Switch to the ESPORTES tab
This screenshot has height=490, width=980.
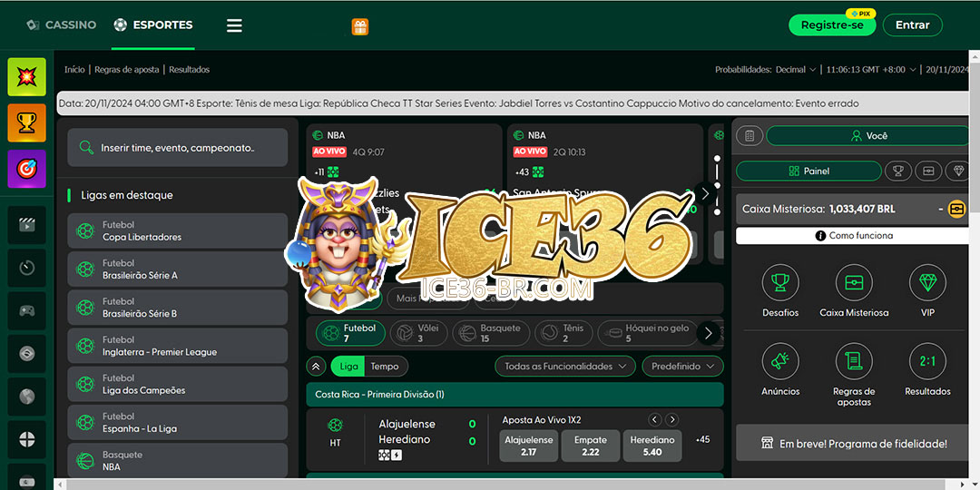153,25
